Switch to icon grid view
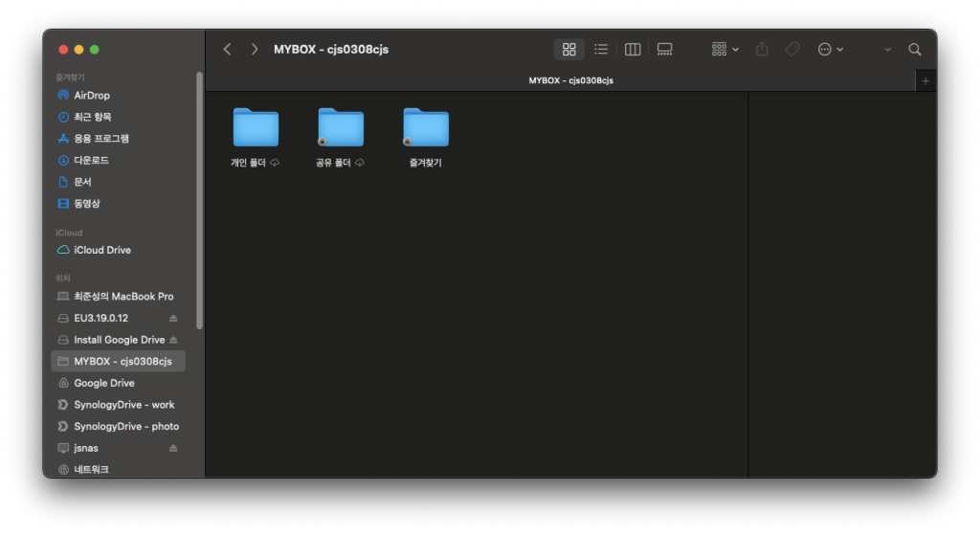Screen dimensions: 980x535 pyautogui.click(x=568, y=49)
